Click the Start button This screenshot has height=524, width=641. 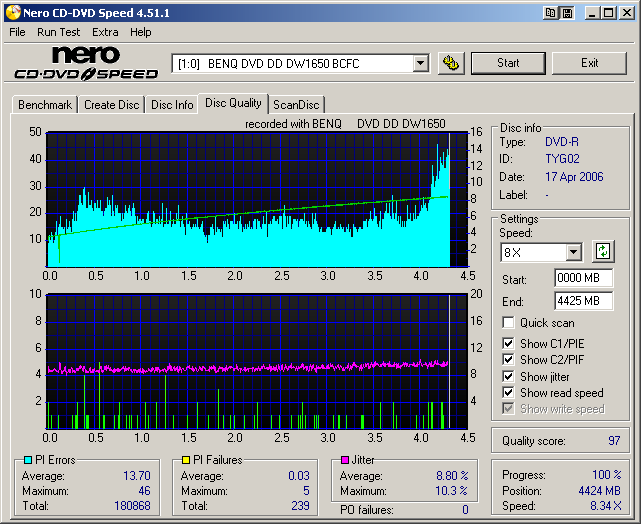coord(508,63)
